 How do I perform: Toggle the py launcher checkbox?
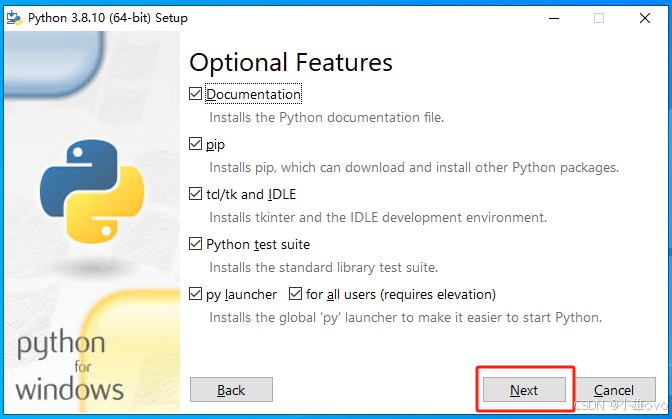pyautogui.click(x=195, y=294)
